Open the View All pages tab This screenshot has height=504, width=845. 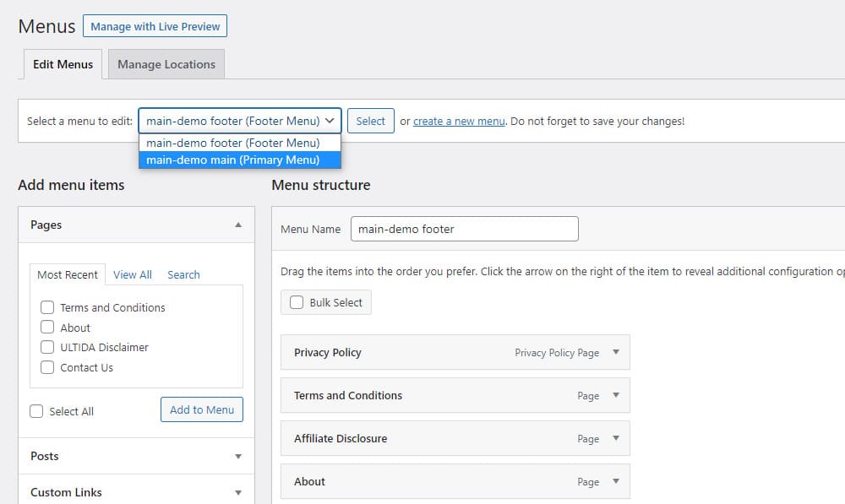(x=133, y=274)
